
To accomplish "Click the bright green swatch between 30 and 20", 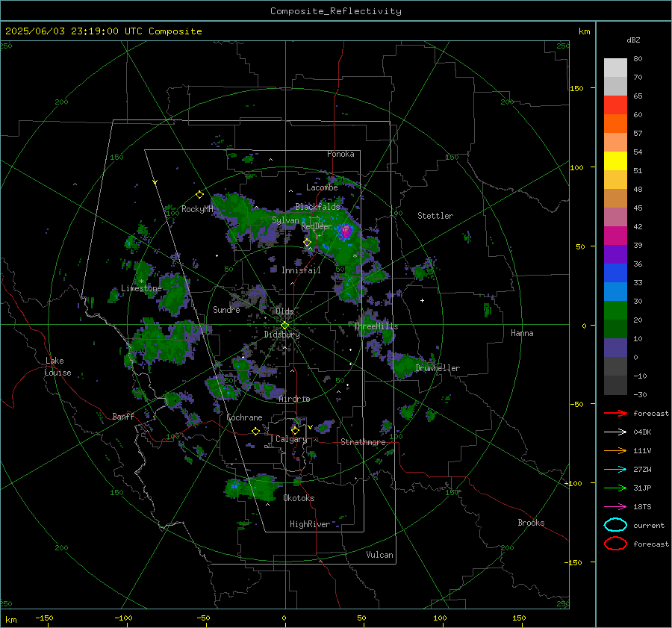I will click(615, 311).
